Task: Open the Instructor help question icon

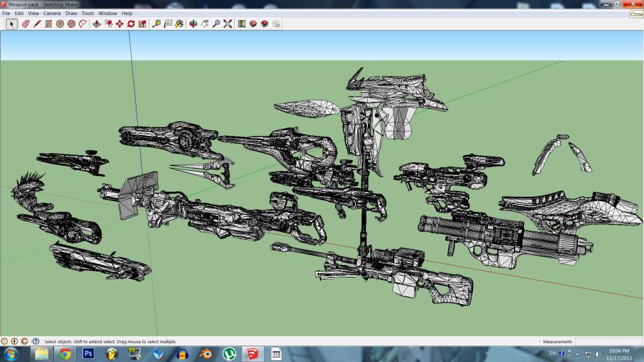Action: [36, 341]
